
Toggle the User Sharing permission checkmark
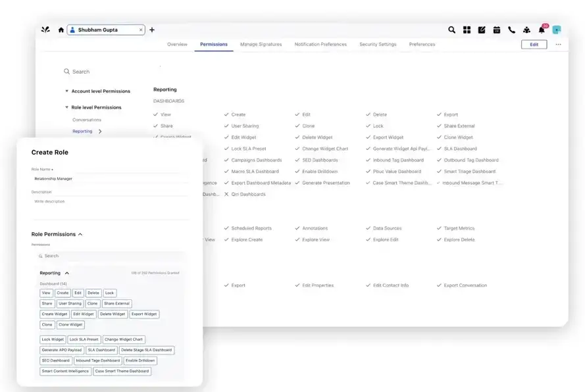(x=226, y=126)
